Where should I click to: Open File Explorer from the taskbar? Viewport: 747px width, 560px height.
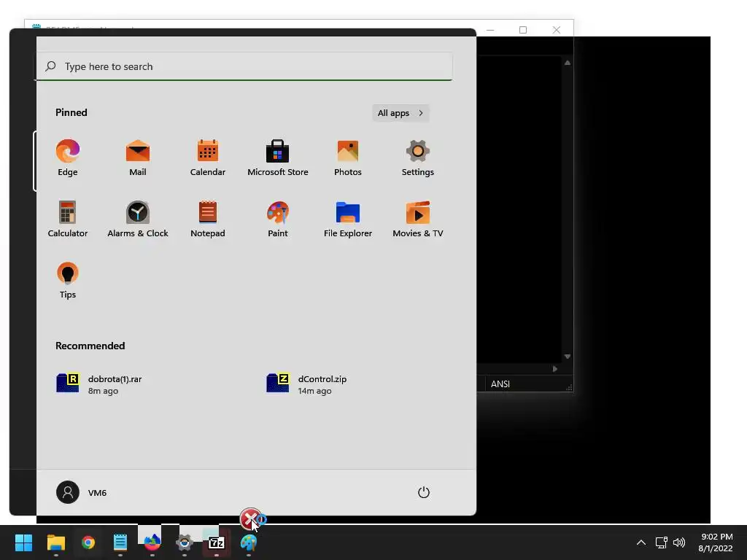55,542
